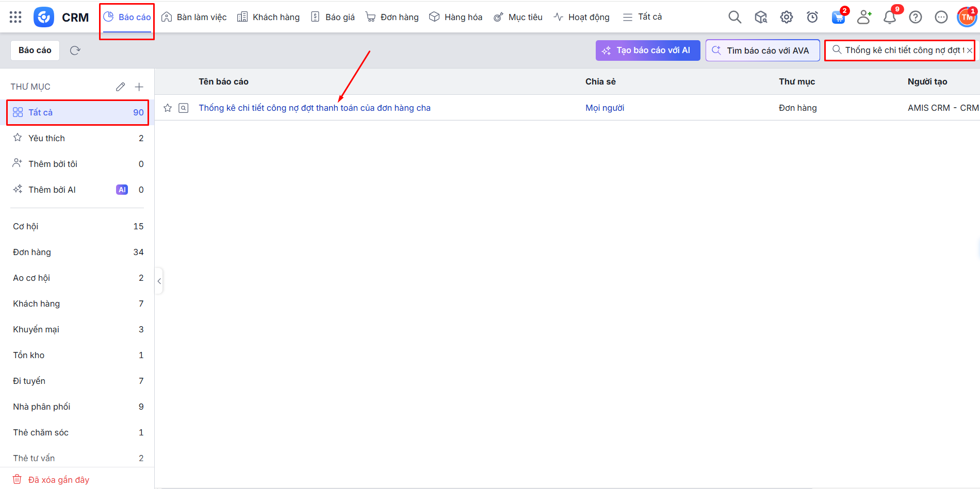The width and height of the screenshot is (980, 489).
Task: Open the shopping cart icon
Action: pos(838,17)
